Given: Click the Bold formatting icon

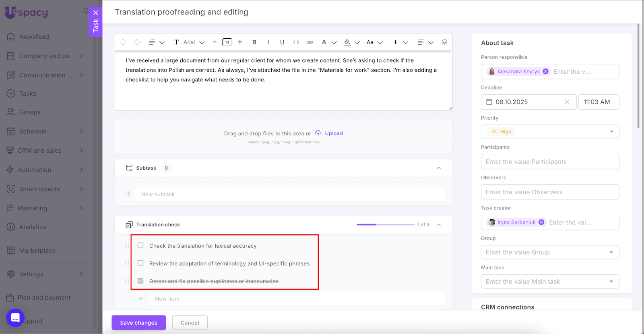Looking at the screenshot, I should 254,42.
